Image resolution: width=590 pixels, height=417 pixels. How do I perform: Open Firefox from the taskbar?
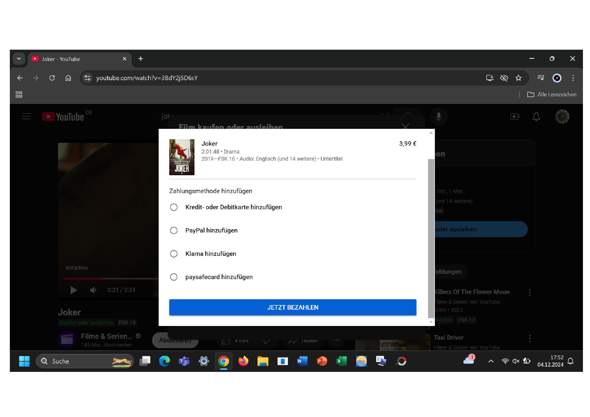click(243, 361)
